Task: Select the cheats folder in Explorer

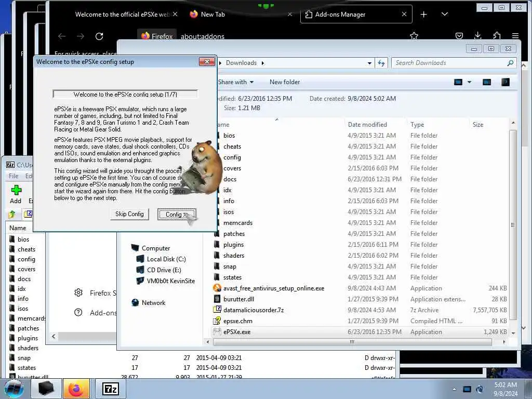Action: tap(232, 147)
